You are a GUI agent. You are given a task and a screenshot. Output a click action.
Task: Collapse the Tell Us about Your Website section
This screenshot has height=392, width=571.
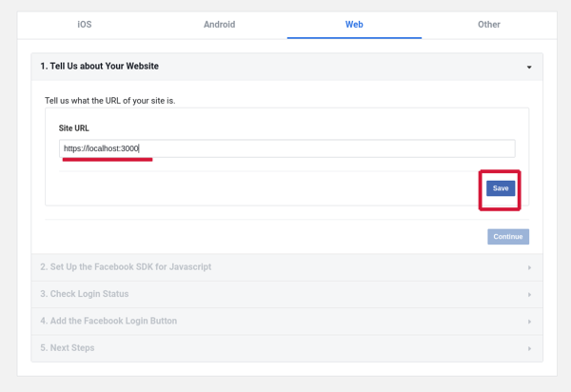point(287,67)
